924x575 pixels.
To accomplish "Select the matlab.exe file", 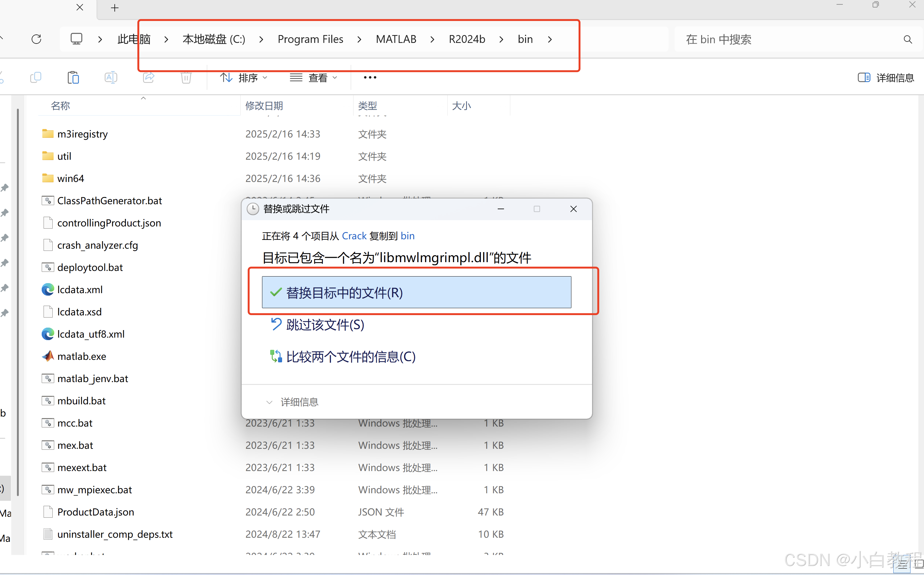I will (81, 356).
